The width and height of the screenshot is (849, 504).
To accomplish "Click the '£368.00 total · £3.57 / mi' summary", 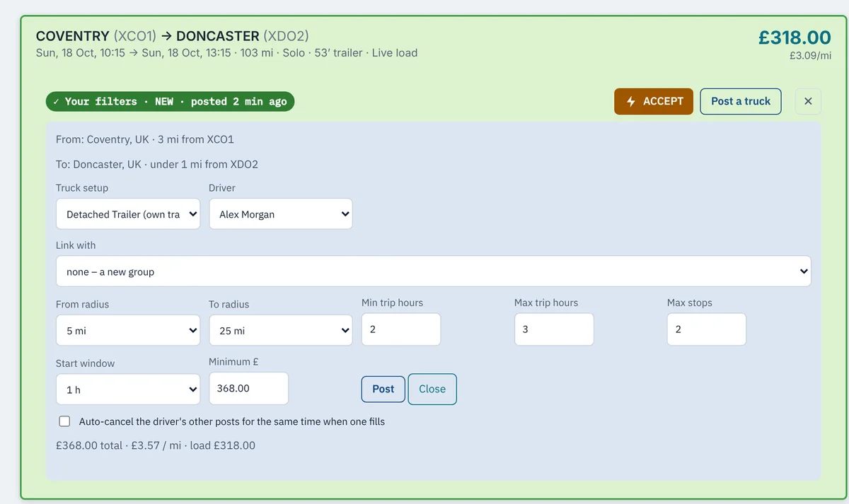I will point(156,445).
